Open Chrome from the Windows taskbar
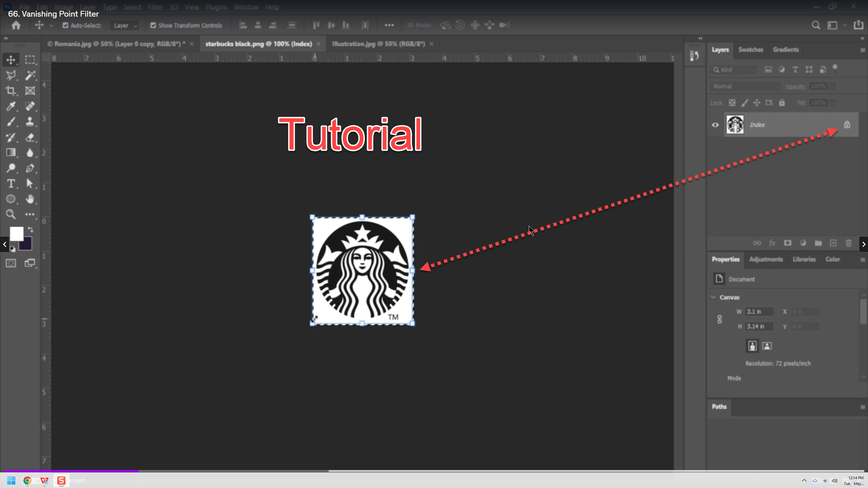 point(27,481)
